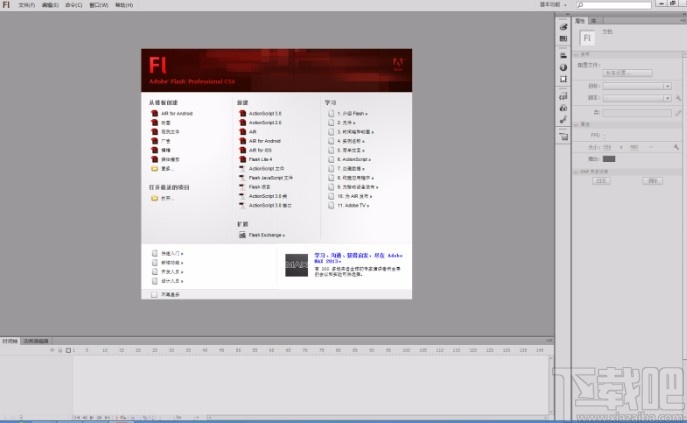This screenshot has width=687, height=423.
Task: Step back one frame in timeline controls
Action: coord(85,418)
